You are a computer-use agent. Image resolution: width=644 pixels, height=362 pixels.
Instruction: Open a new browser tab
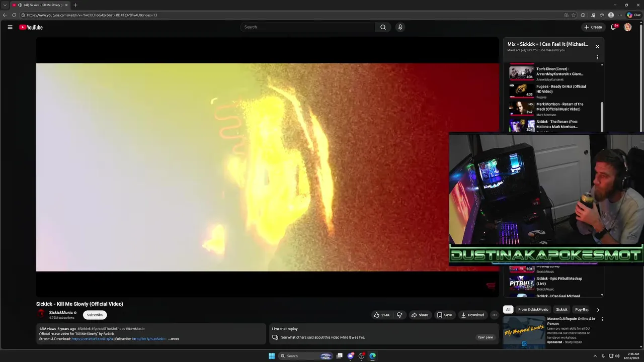point(75,5)
